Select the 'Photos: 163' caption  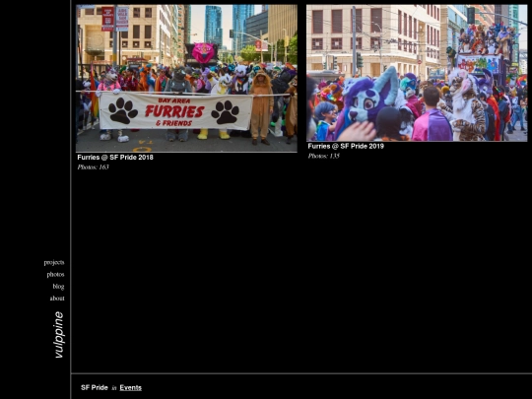[x=93, y=166]
